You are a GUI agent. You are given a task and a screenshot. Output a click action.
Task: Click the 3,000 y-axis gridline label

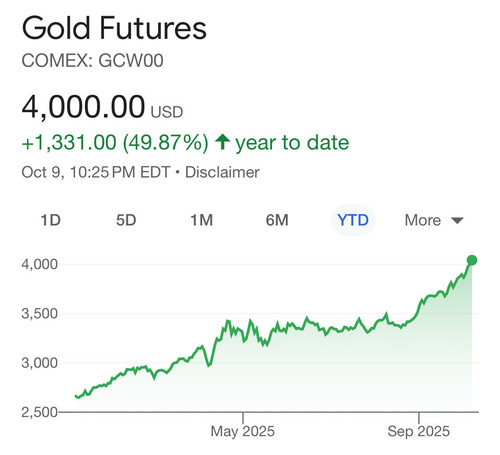pyautogui.click(x=39, y=363)
